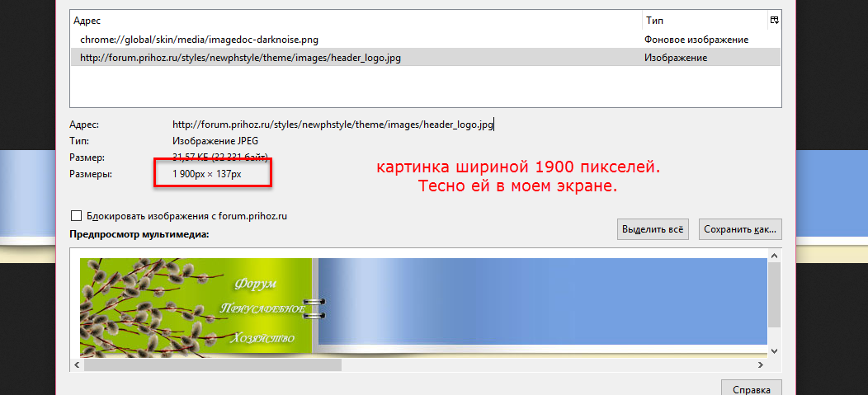The height and width of the screenshot is (395, 868).
Task: Open the column picker icon in list header
Action: click(x=773, y=20)
